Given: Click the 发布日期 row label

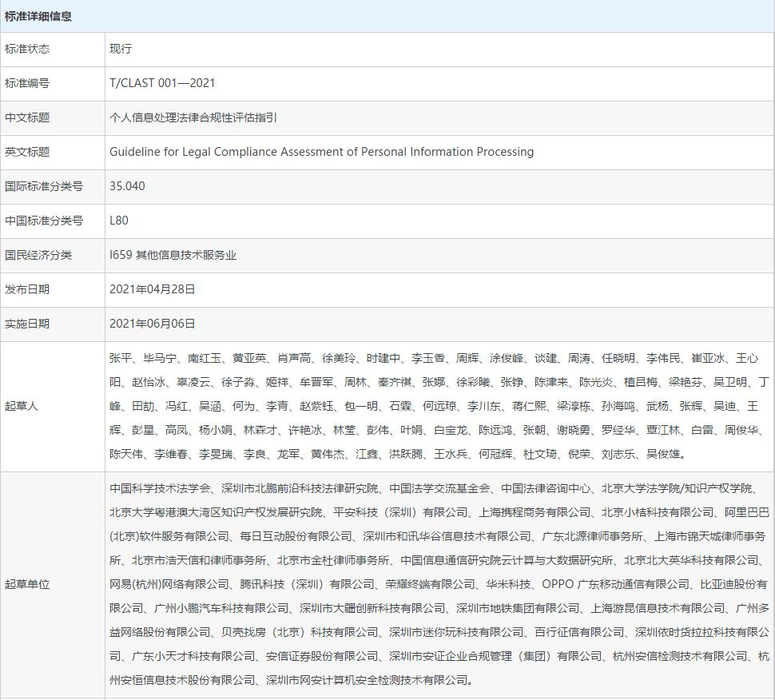Looking at the screenshot, I should [27, 289].
